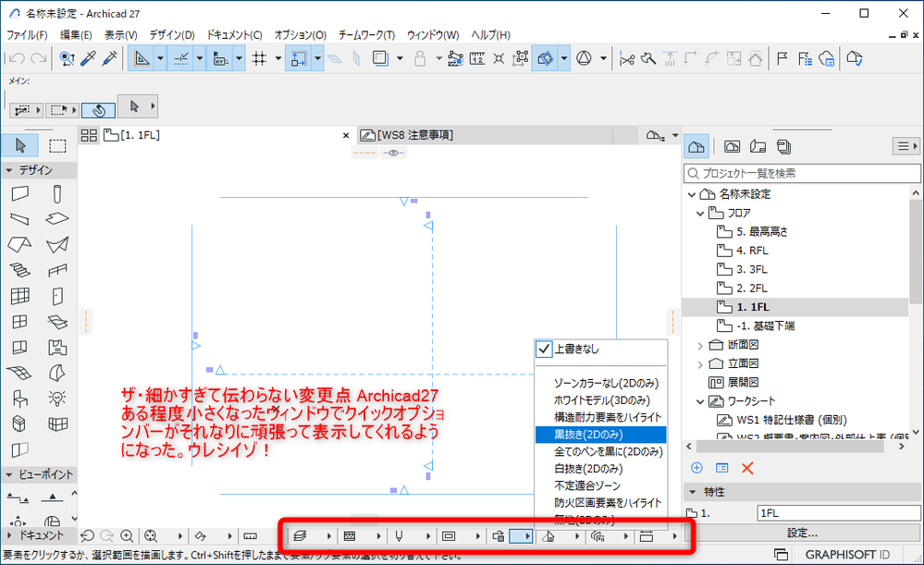Viewport: 924px width, 565px height.
Task: Toggle the Gravity snap icon
Action: tap(299, 58)
